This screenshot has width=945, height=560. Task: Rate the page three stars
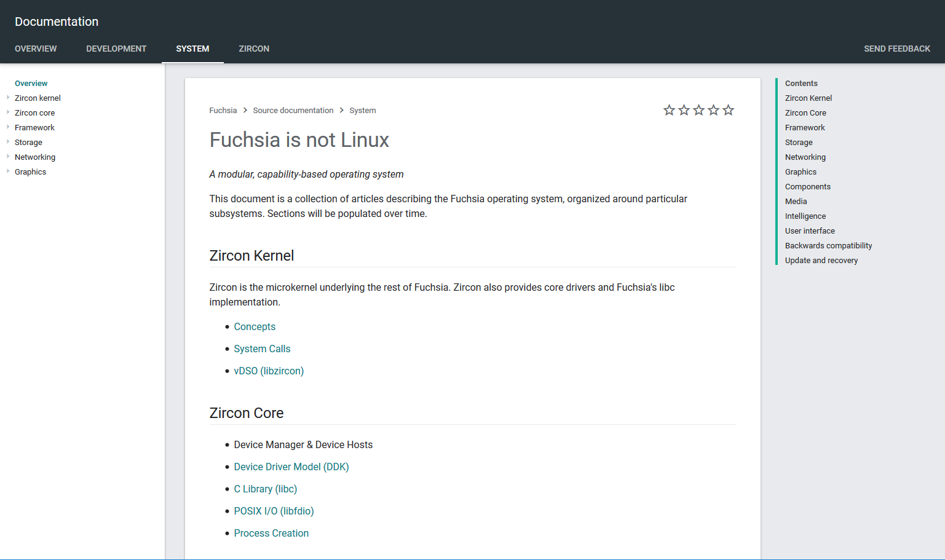coord(698,110)
